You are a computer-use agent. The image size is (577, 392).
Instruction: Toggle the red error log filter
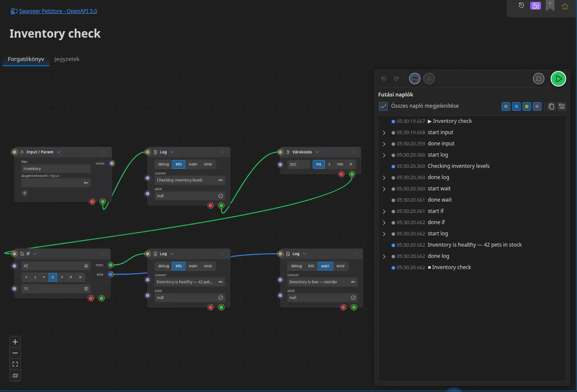click(537, 106)
